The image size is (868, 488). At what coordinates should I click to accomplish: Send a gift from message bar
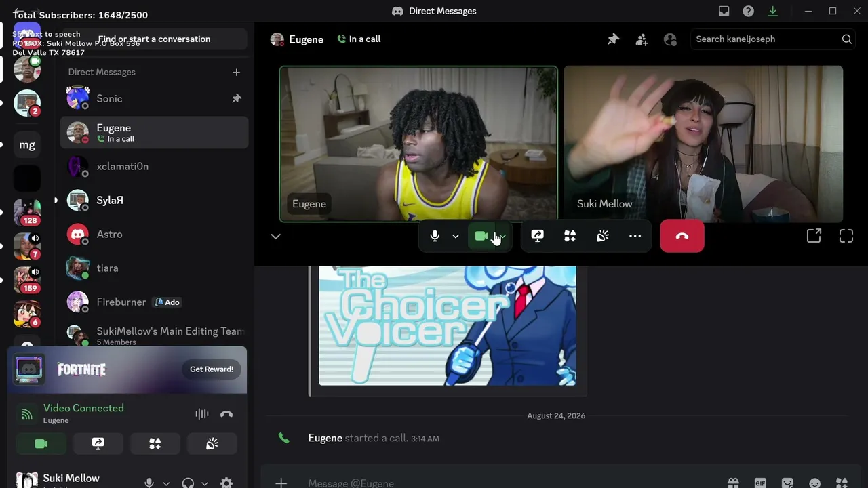(733, 483)
